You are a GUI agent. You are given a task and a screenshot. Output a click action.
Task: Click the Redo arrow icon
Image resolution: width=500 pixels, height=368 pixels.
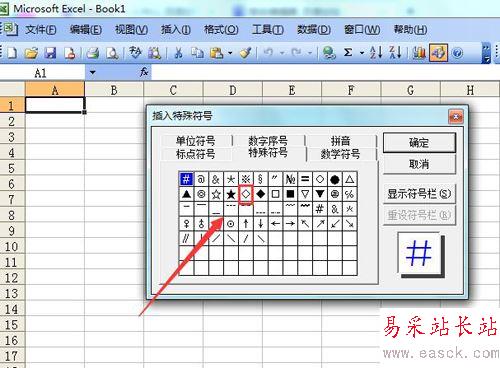(x=297, y=53)
